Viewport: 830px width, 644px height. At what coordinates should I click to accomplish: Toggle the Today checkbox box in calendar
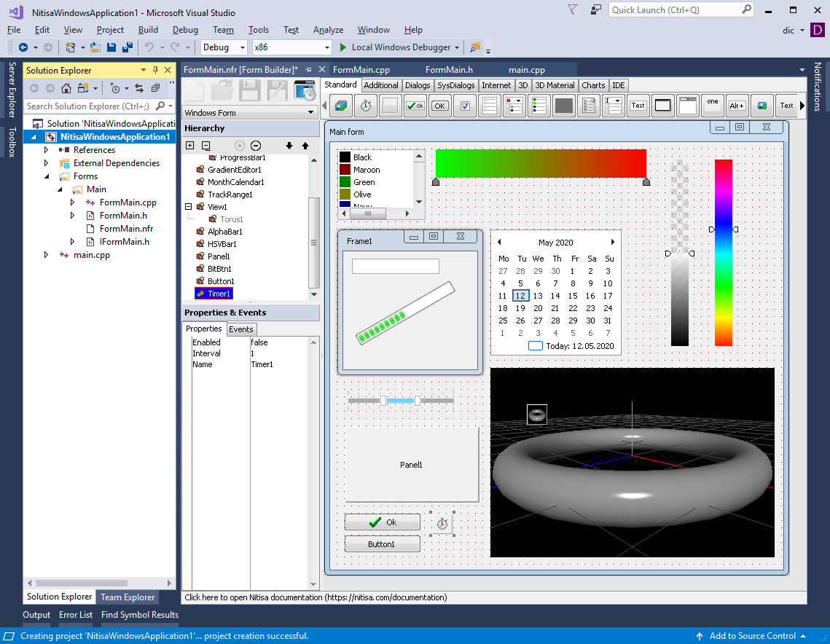click(x=536, y=345)
